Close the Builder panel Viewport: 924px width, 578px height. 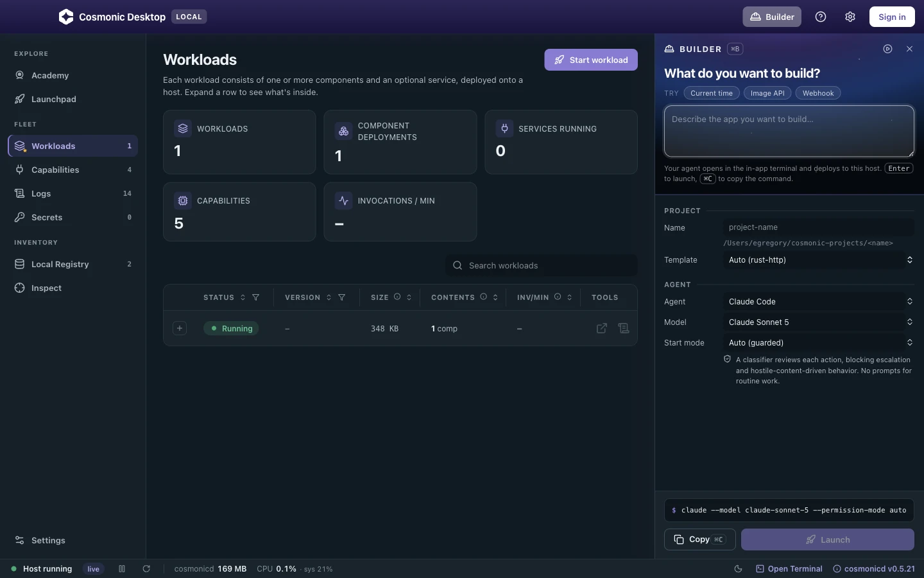(x=909, y=49)
